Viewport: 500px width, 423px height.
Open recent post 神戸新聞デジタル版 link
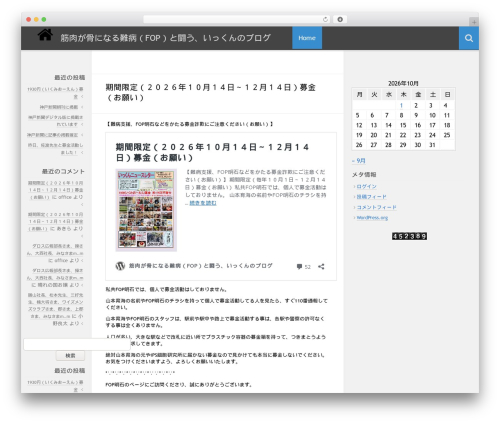click(x=56, y=121)
